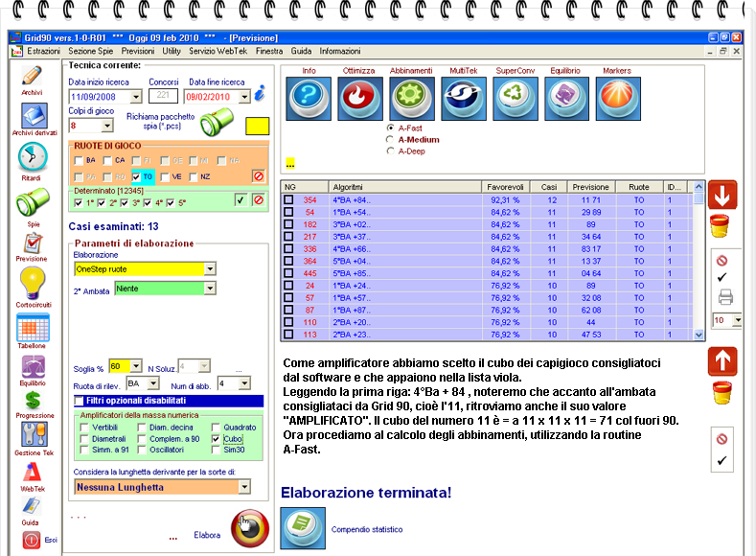756x556 pixels.
Task: Click the yellow color box
Action: [x=258, y=126]
